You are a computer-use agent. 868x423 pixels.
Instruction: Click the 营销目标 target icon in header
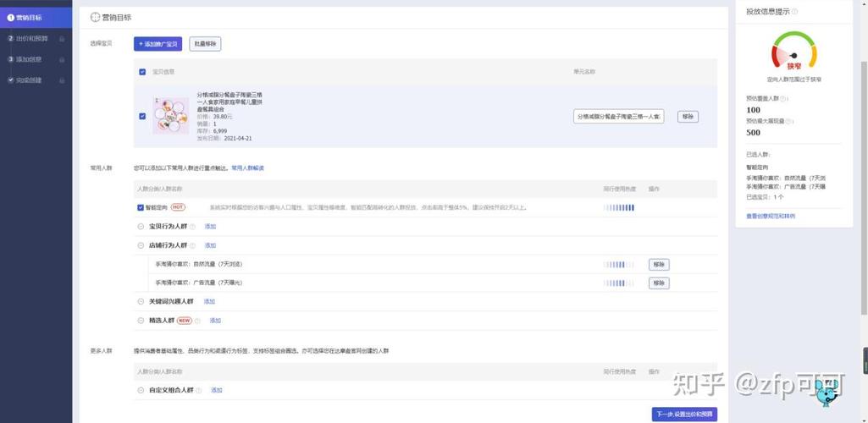point(95,18)
